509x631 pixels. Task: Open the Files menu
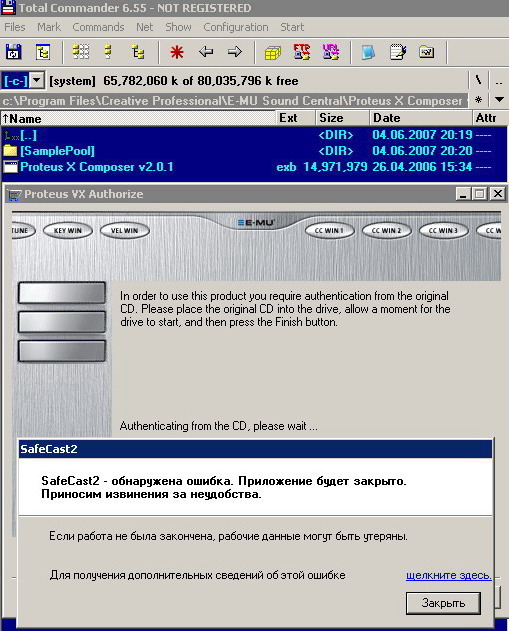[x=15, y=27]
